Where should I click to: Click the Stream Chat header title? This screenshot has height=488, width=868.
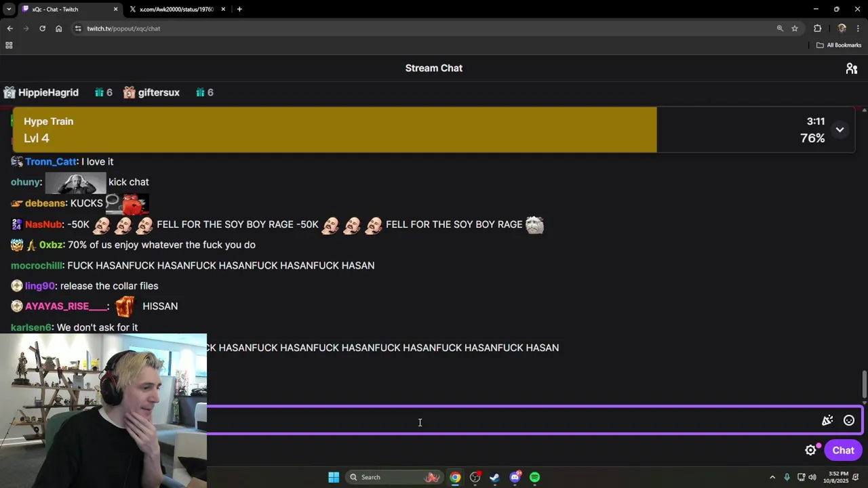[434, 68]
